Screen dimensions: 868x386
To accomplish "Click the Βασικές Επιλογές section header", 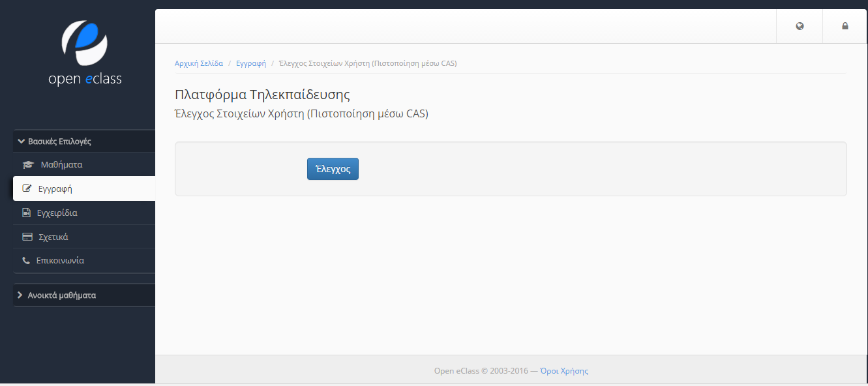I will (84, 141).
